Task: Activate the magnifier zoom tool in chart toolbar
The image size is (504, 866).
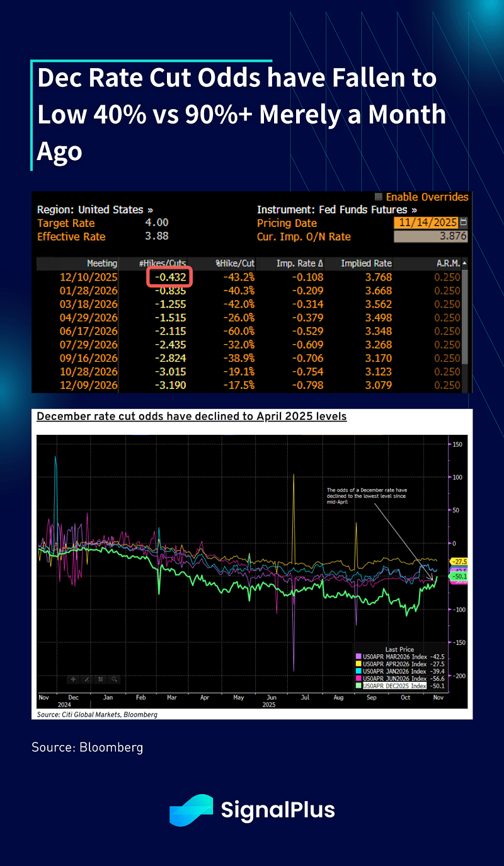Action: click(114, 679)
